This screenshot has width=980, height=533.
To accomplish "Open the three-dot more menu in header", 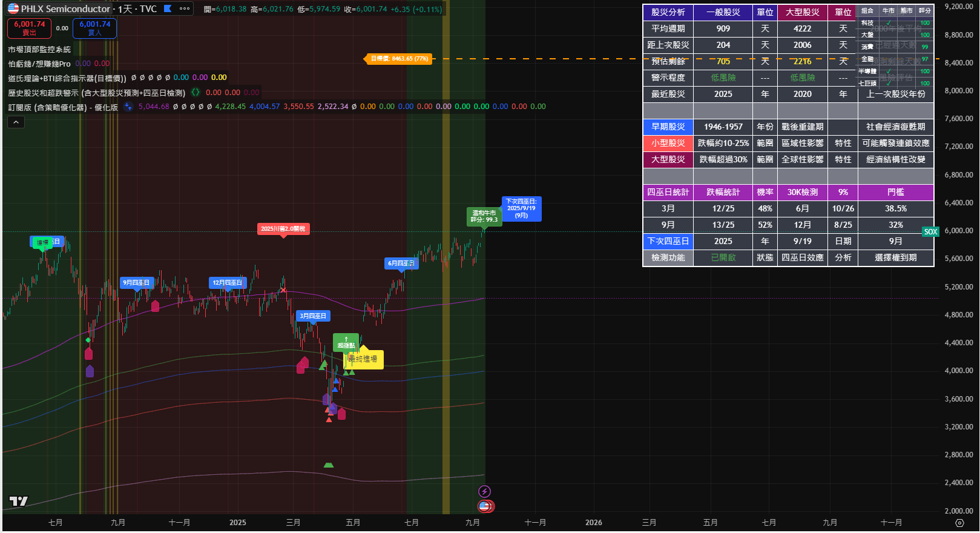I will tap(185, 8).
